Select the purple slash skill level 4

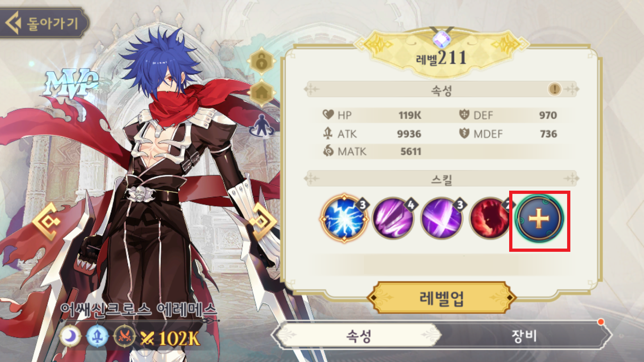[x=393, y=219]
